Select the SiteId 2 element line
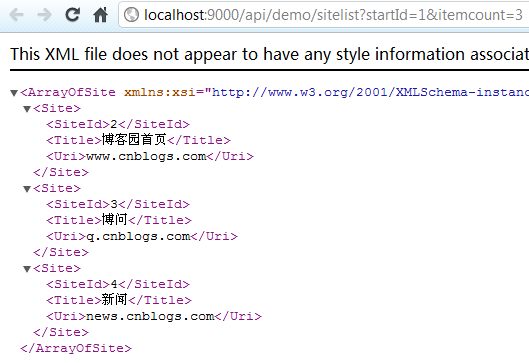 (x=118, y=124)
